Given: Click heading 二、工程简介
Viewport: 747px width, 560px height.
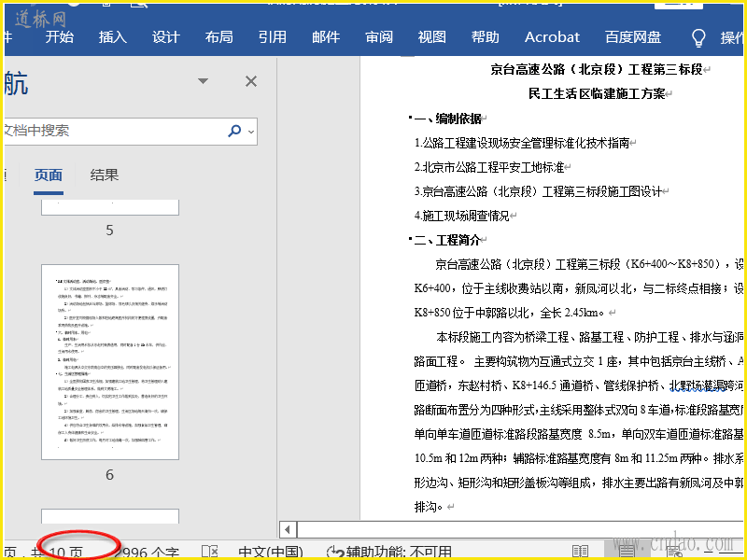Looking at the screenshot, I should click(447, 240).
